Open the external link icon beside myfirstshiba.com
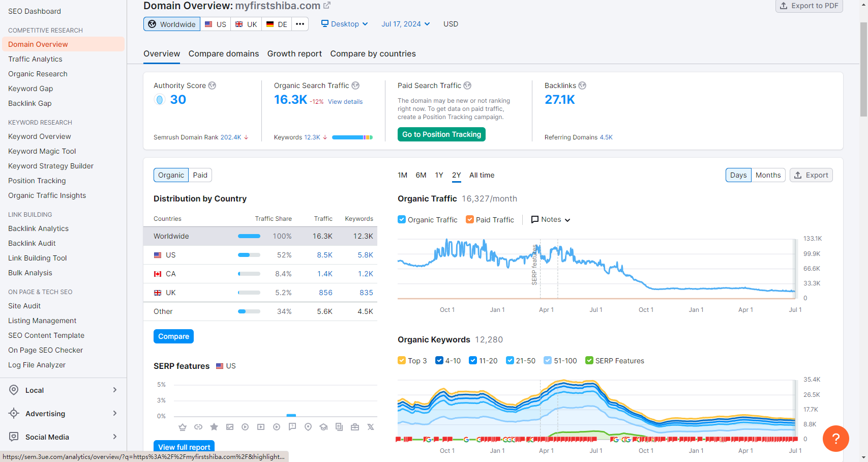This screenshot has width=868, height=462. [x=327, y=6]
